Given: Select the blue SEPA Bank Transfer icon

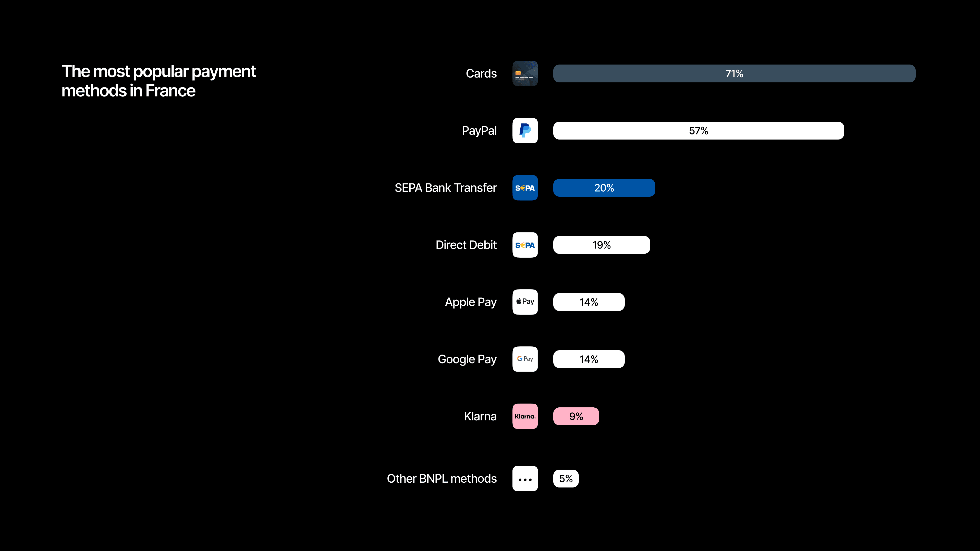Looking at the screenshot, I should (x=525, y=188).
